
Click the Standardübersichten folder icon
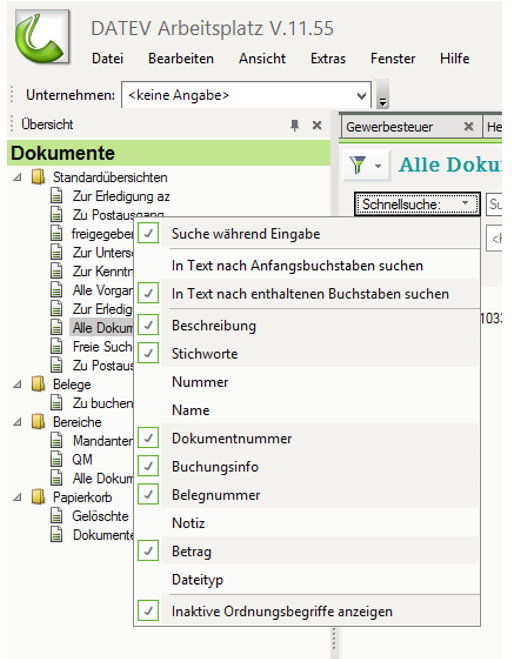pyautogui.click(x=38, y=177)
